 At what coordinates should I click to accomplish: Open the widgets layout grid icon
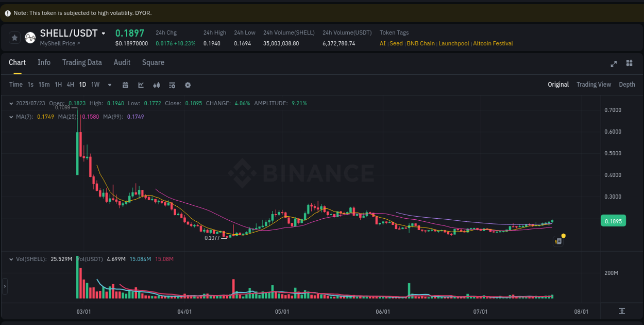pos(629,63)
